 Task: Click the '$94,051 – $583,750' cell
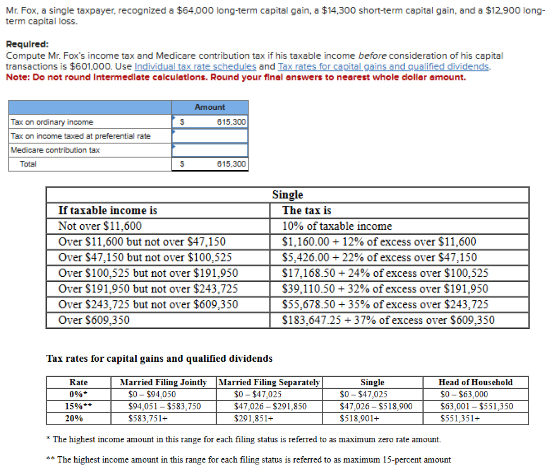[164, 406]
